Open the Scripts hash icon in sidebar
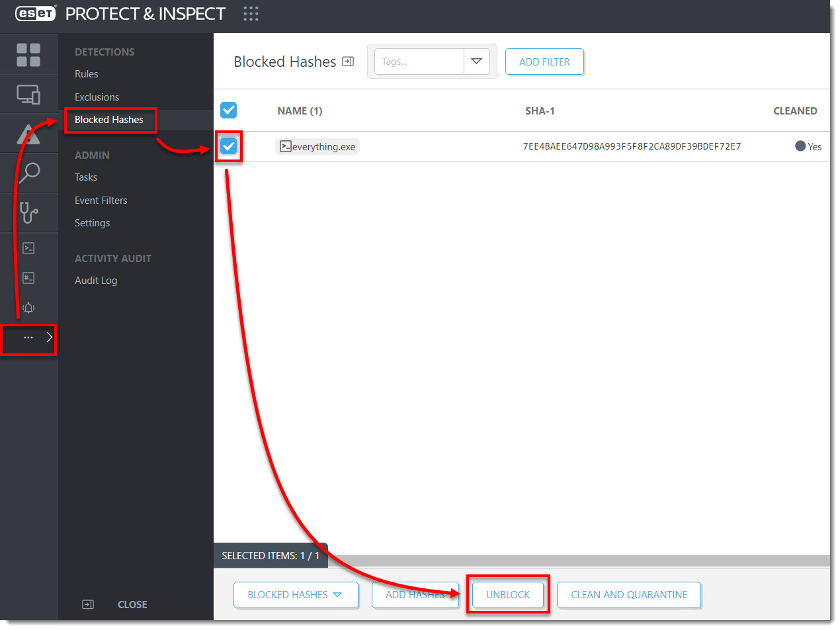 (x=28, y=278)
